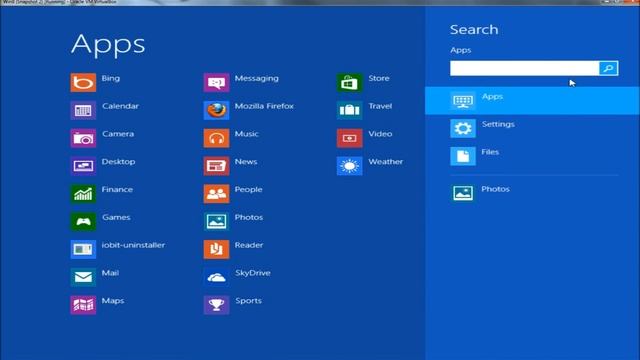Launch the Store app icon
The image size is (640, 360).
tap(349, 82)
